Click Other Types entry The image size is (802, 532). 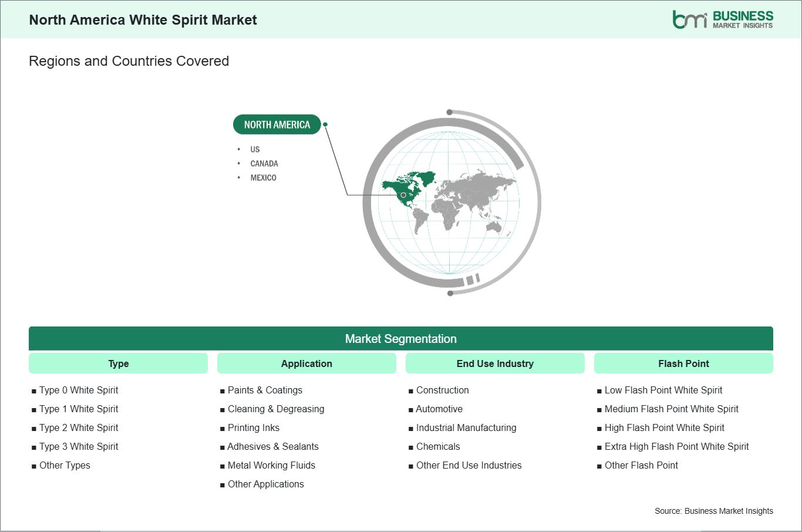coord(65,465)
